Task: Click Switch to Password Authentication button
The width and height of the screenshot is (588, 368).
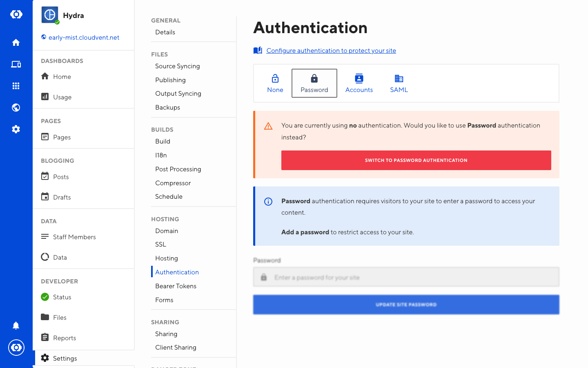Action: click(416, 160)
